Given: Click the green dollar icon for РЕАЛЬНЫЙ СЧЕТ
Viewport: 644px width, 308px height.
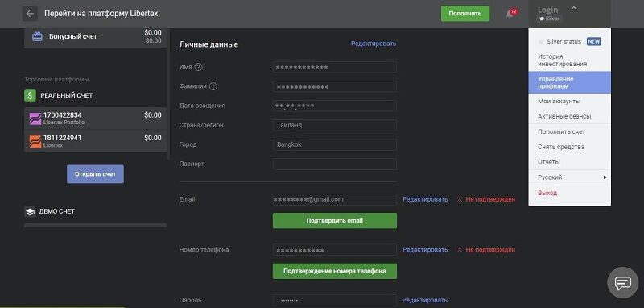Looking at the screenshot, I should [30, 95].
